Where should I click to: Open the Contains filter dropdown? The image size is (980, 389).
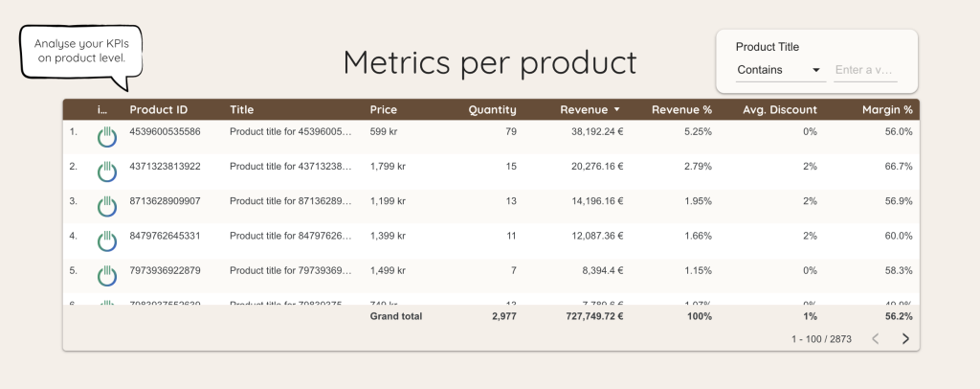(x=778, y=70)
